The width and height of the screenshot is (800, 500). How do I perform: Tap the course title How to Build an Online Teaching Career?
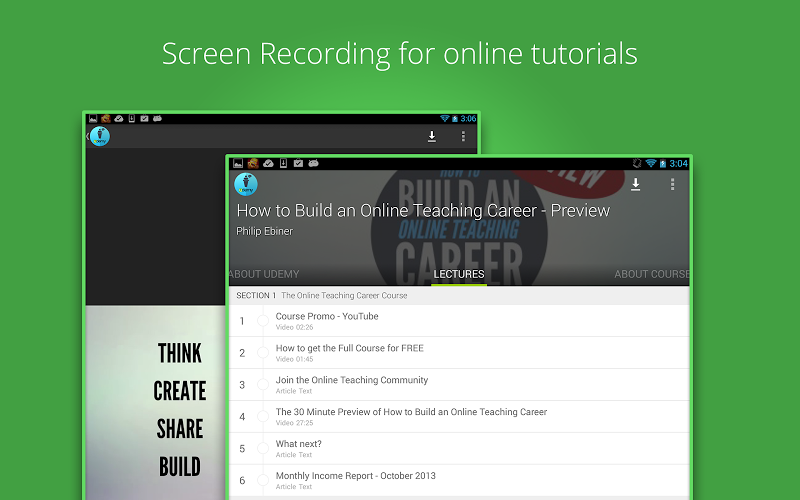[423, 211]
